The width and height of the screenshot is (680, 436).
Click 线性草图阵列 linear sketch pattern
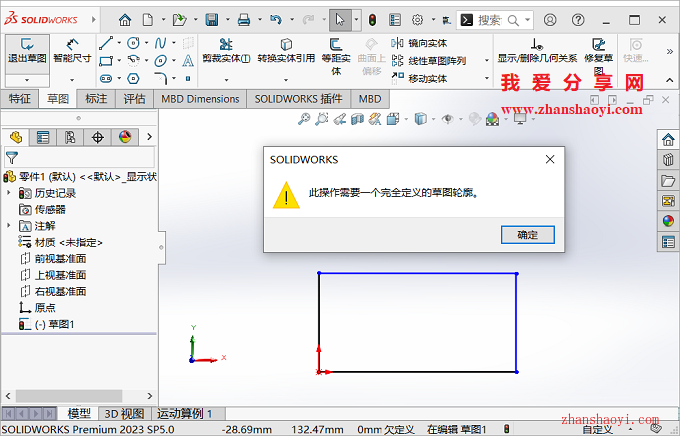(x=429, y=61)
